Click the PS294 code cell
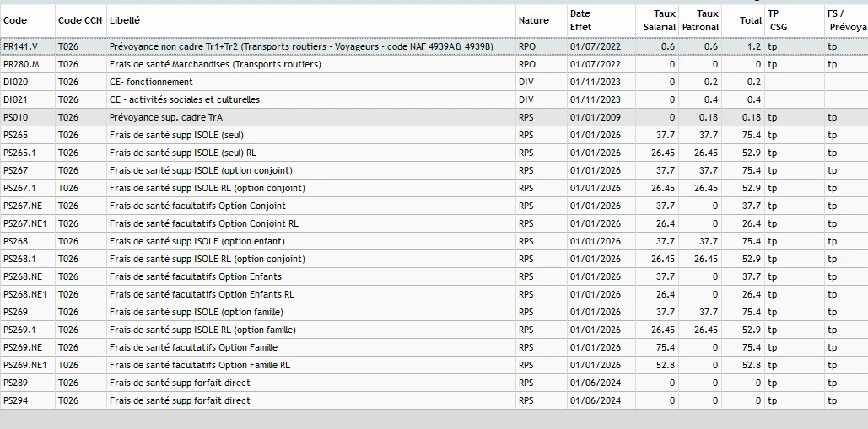The height and width of the screenshot is (429, 868). pos(15,400)
